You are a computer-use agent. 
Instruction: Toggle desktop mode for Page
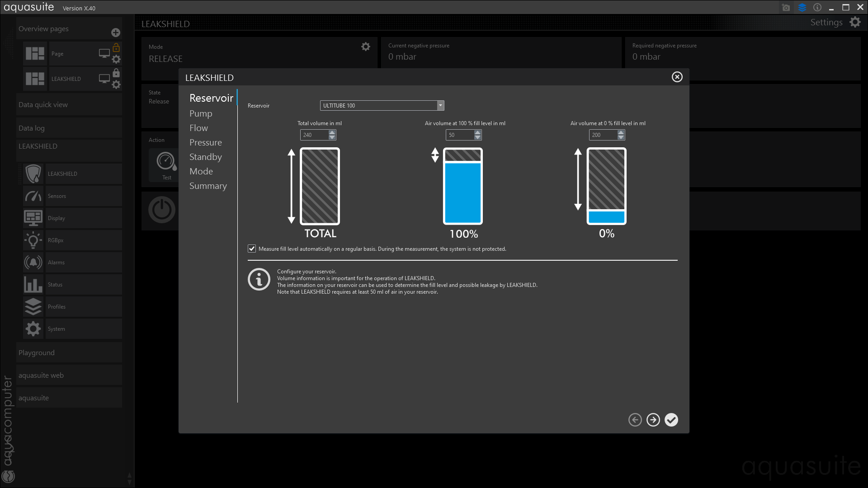pyautogui.click(x=104, y=53)
